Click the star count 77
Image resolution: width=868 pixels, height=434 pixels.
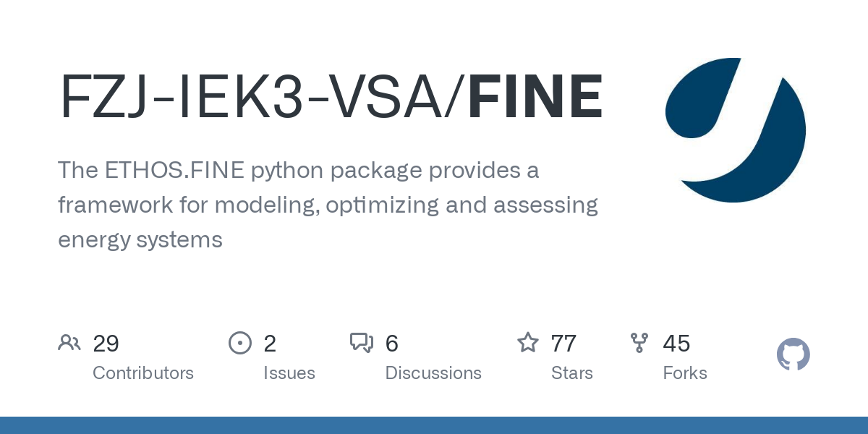[563, 344]
